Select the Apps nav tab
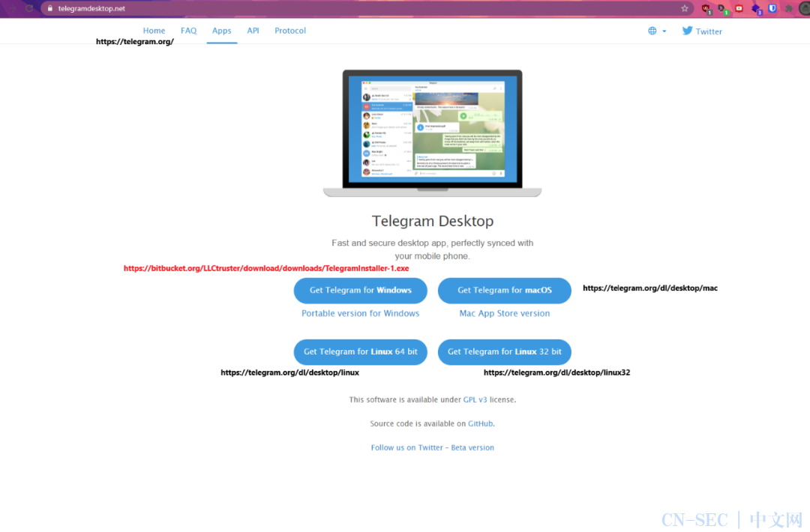 (x=221, y=31)
